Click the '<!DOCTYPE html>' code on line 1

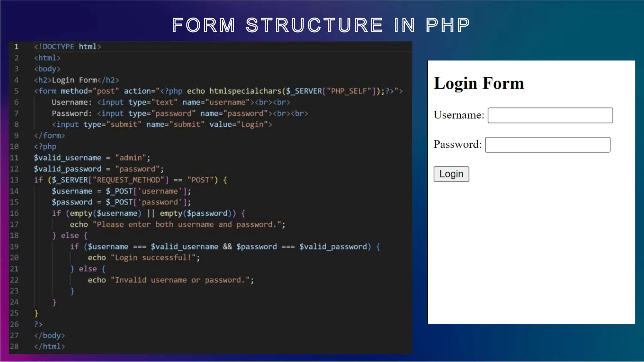[68, 47]
